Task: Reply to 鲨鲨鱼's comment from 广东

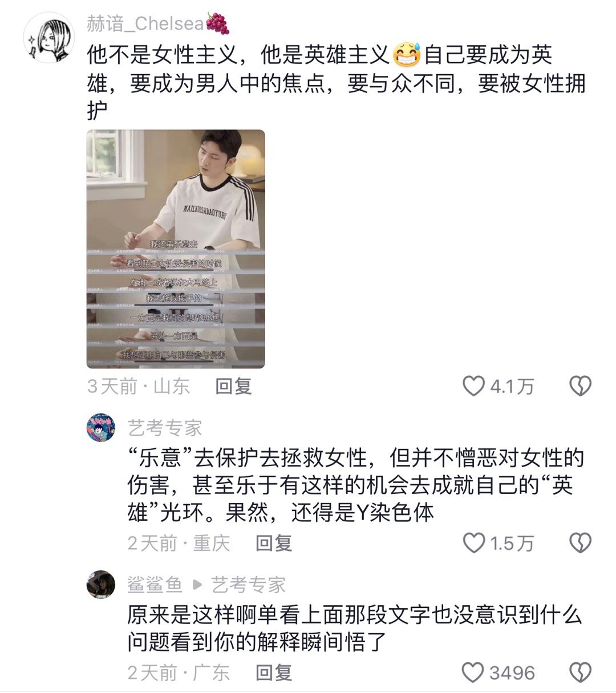Action: point(274,672)
